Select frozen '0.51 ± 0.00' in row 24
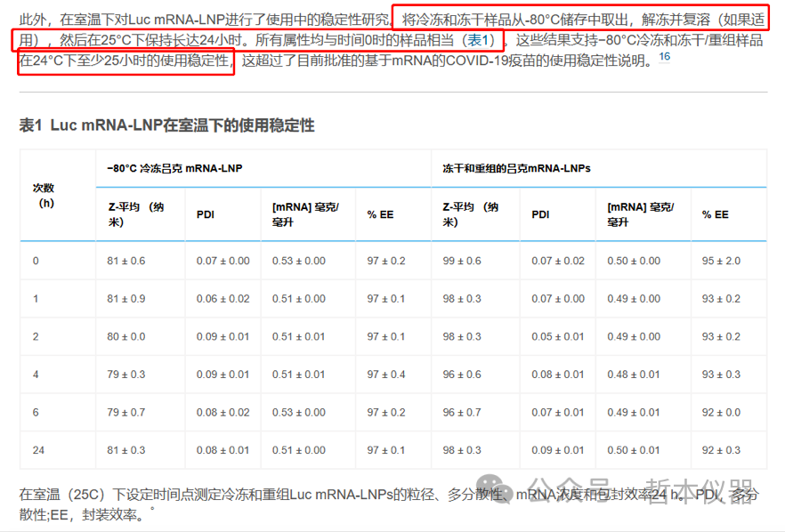The image size is (785, 532). (299, 450)
